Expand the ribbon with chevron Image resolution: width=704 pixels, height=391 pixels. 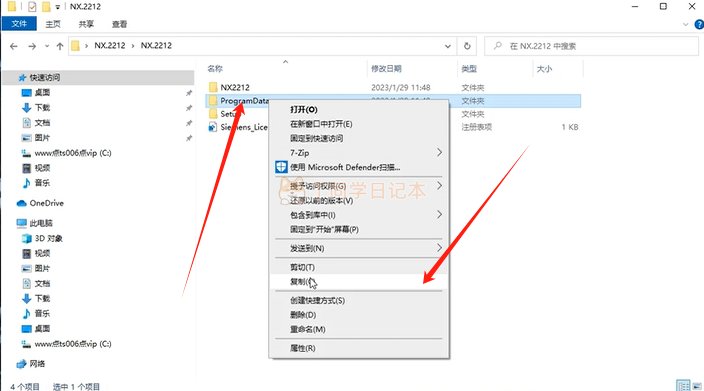point(685,24)
